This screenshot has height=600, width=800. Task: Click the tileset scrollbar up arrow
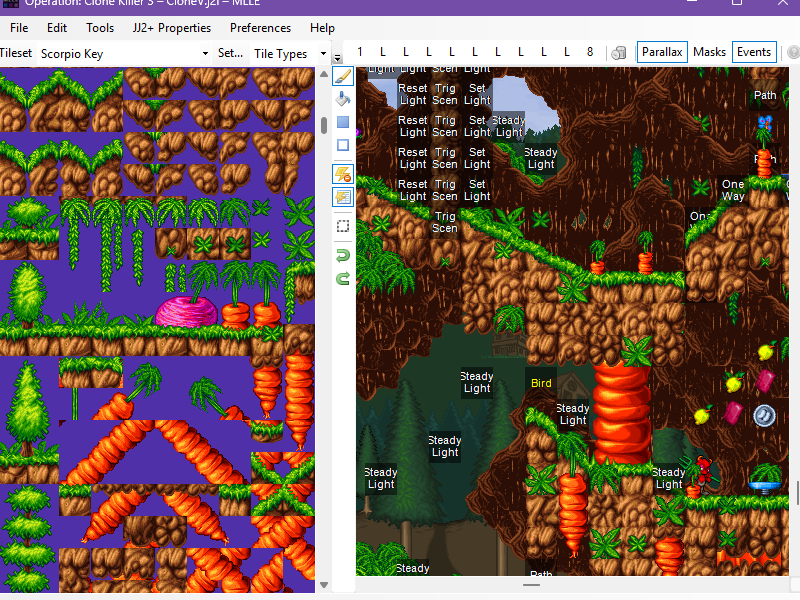click(x=323, y=74)
